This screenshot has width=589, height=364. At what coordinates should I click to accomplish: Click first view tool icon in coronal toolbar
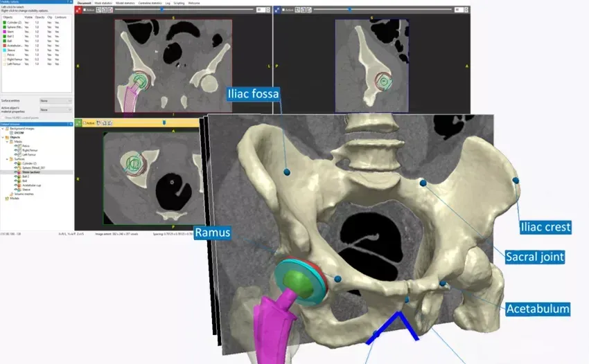[98, 10]
